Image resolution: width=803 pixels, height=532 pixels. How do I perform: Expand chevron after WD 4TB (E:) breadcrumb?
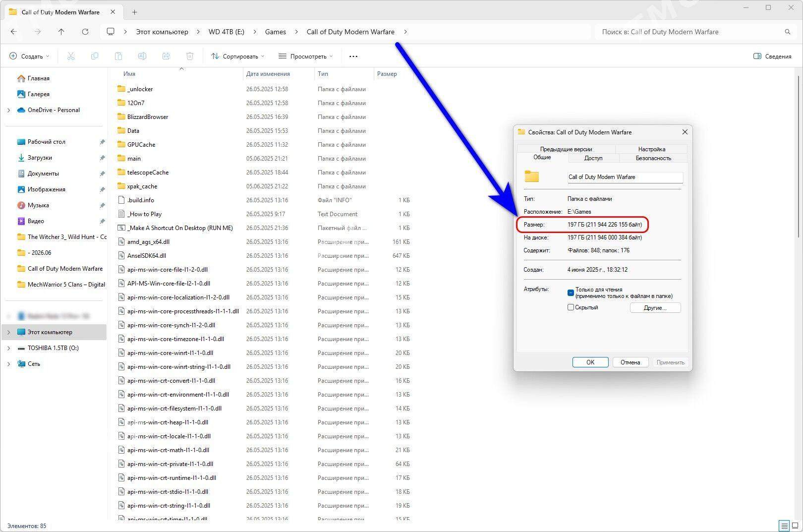pos(255,32)
